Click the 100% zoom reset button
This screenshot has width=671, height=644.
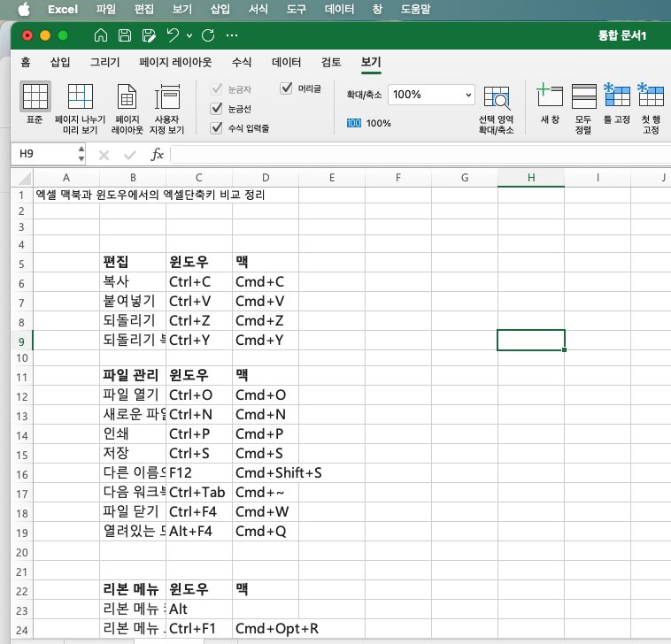click(368, 123)
